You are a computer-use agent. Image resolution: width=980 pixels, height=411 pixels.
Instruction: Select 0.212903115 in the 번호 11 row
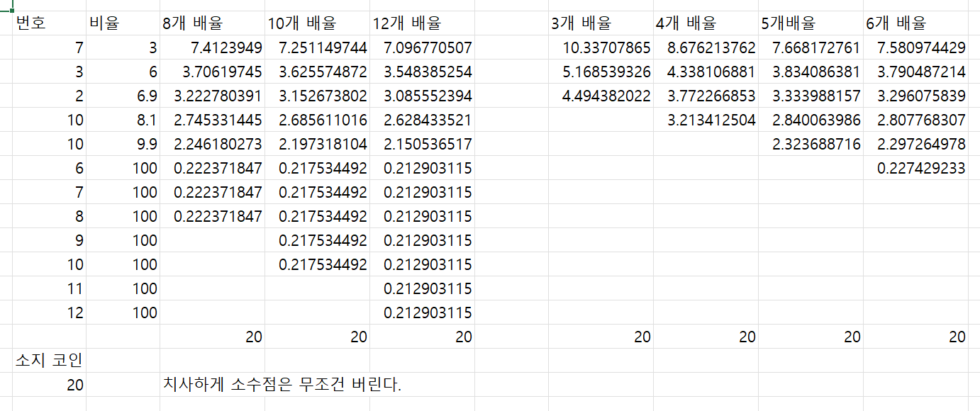point(423,289)
